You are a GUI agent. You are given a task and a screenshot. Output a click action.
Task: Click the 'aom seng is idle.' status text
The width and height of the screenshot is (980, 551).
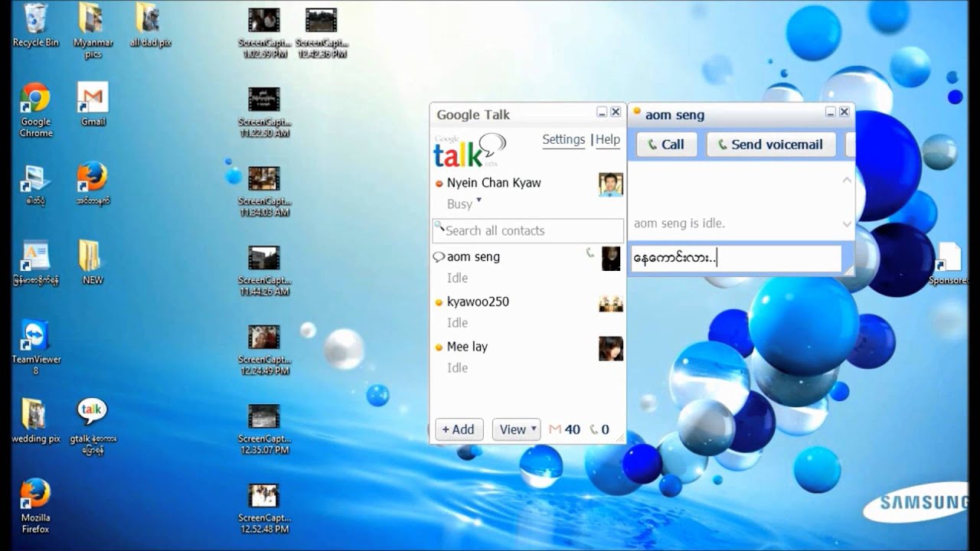(679, 223)
